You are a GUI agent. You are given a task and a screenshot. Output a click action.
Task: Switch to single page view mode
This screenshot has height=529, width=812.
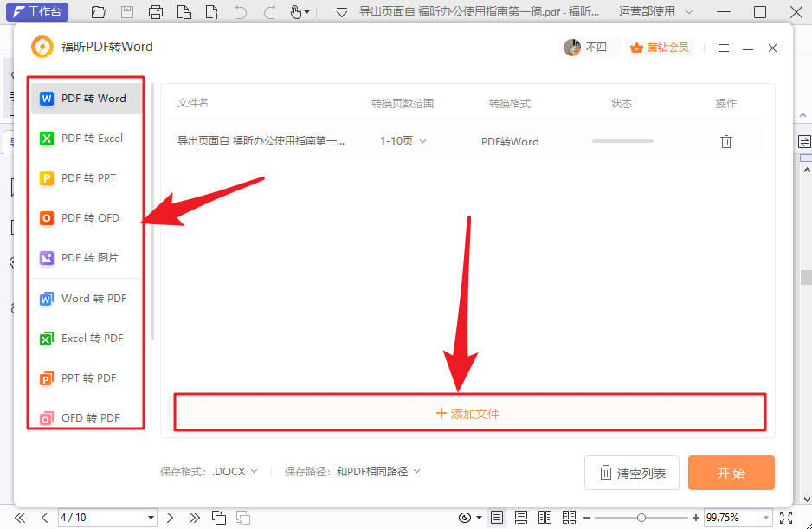(x=497, y=517)
